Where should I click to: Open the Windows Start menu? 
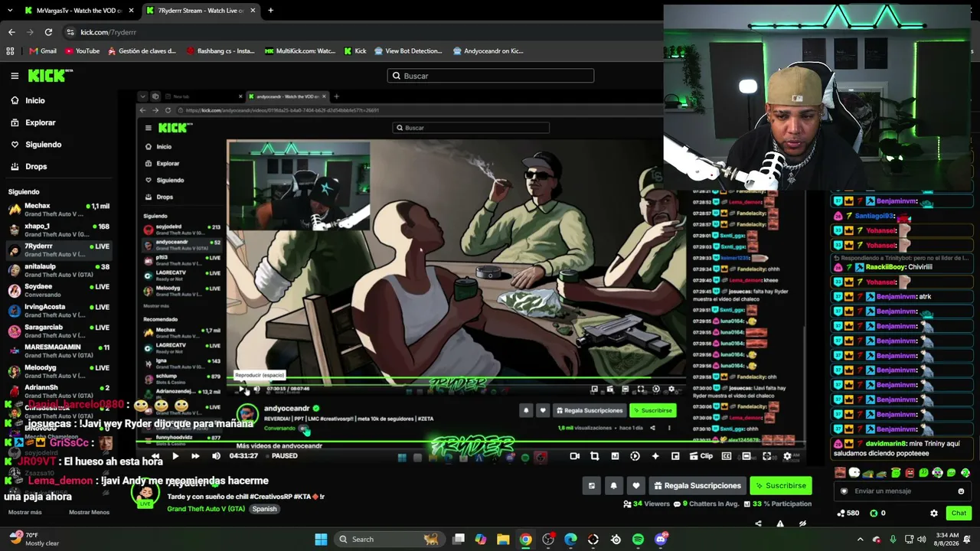(321, 540)
